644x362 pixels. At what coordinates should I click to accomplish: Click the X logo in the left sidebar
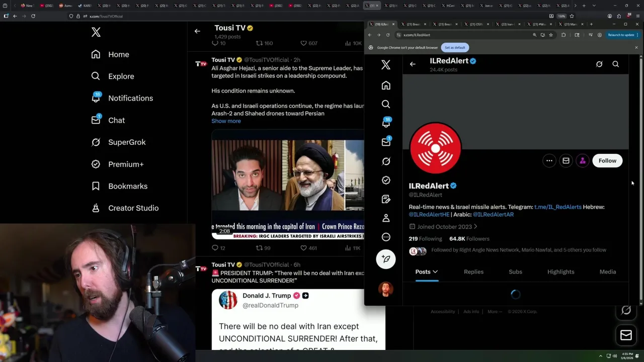(x=96, y=32)
